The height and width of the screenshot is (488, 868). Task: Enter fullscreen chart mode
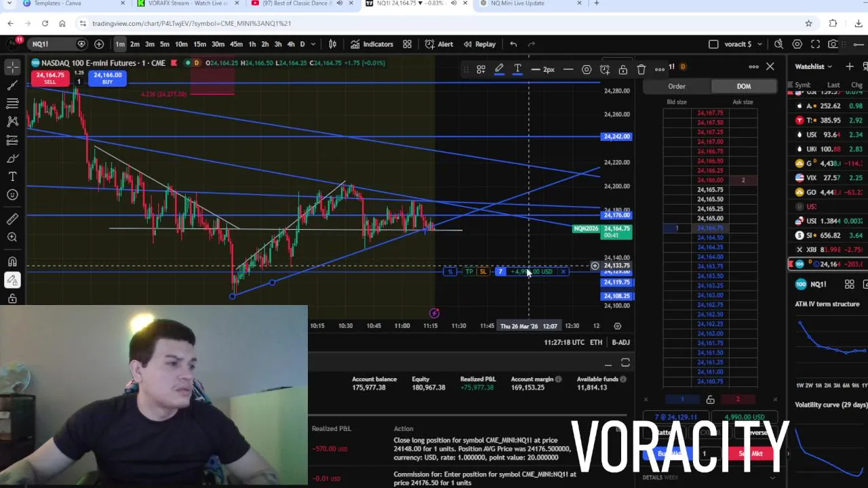coord(816,44)
